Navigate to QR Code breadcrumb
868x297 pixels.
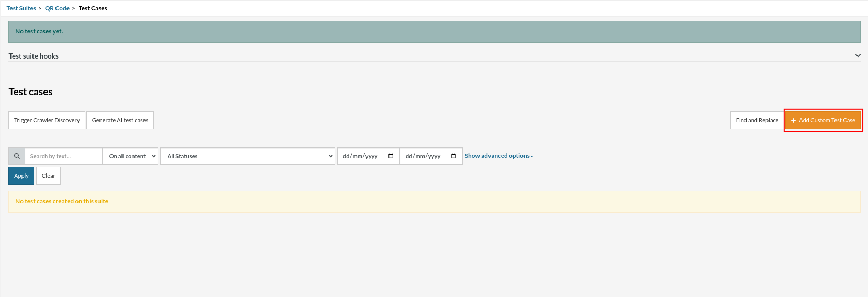tap(57, 8)
